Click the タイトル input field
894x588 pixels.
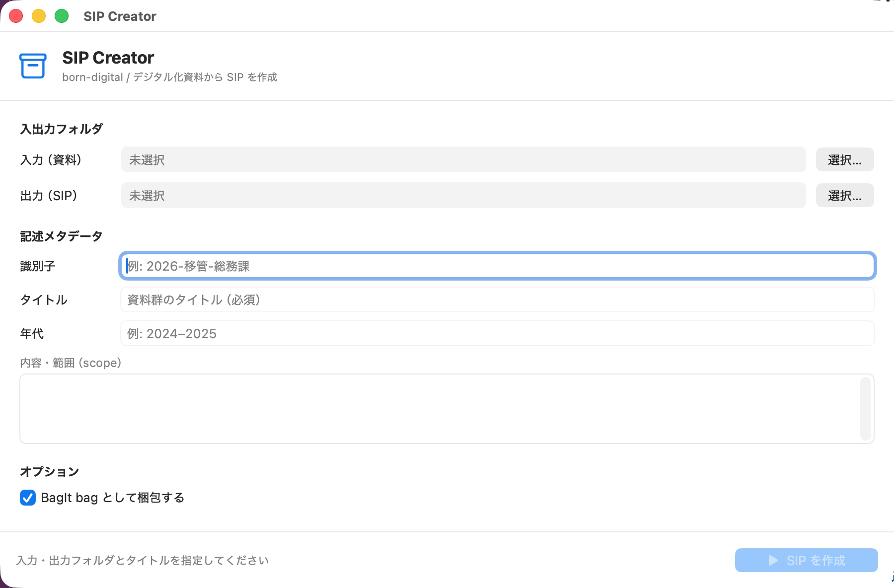[498, 299]
